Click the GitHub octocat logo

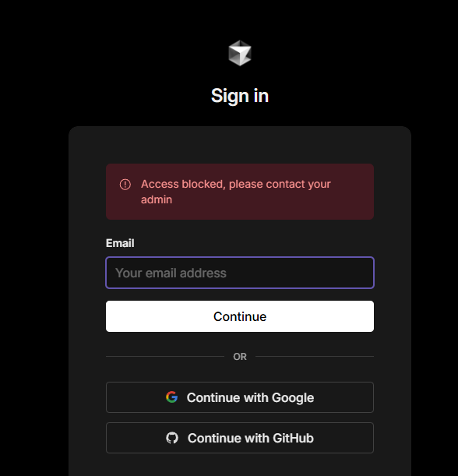coord(172,438)
